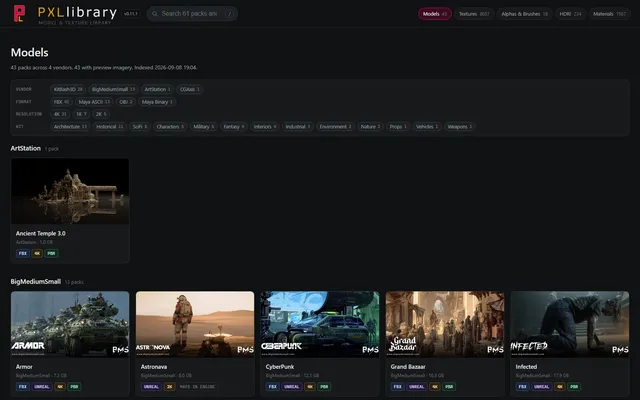Screen dimensions: 640x400
Task: Open the Textures tab
Action: point(474,14)
